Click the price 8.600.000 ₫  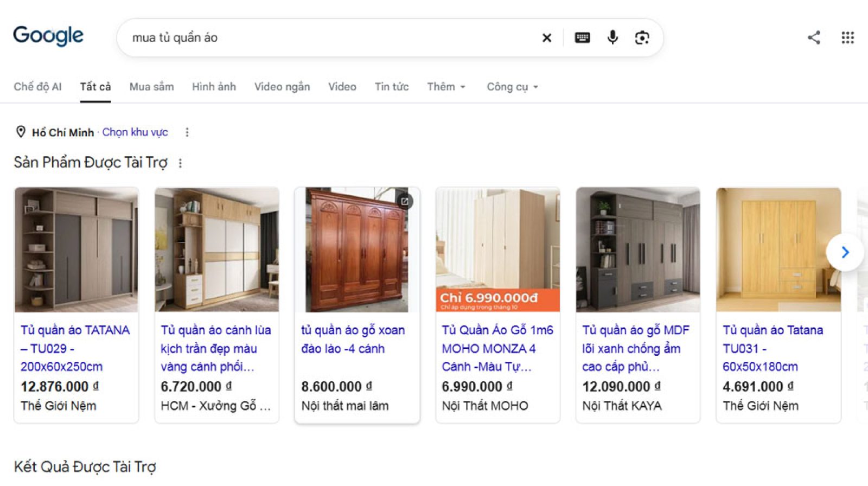337,386
